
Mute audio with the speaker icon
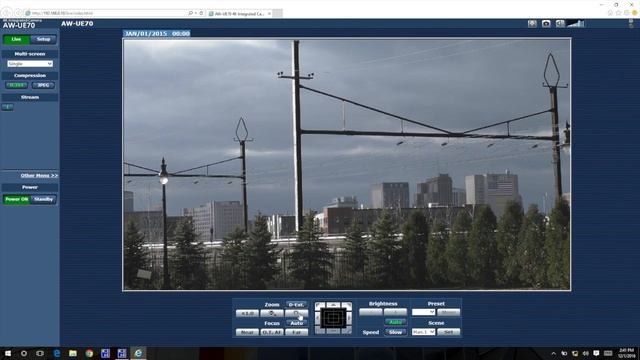560,24
